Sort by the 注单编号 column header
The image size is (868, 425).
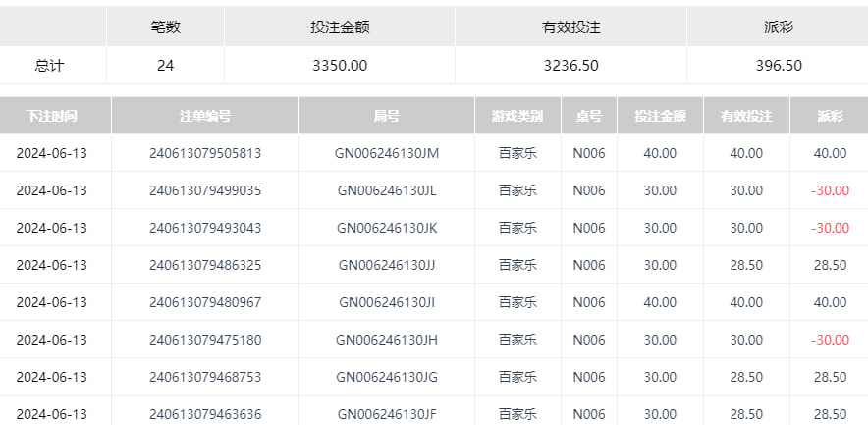pyautogui.click(x=205, y=116)
